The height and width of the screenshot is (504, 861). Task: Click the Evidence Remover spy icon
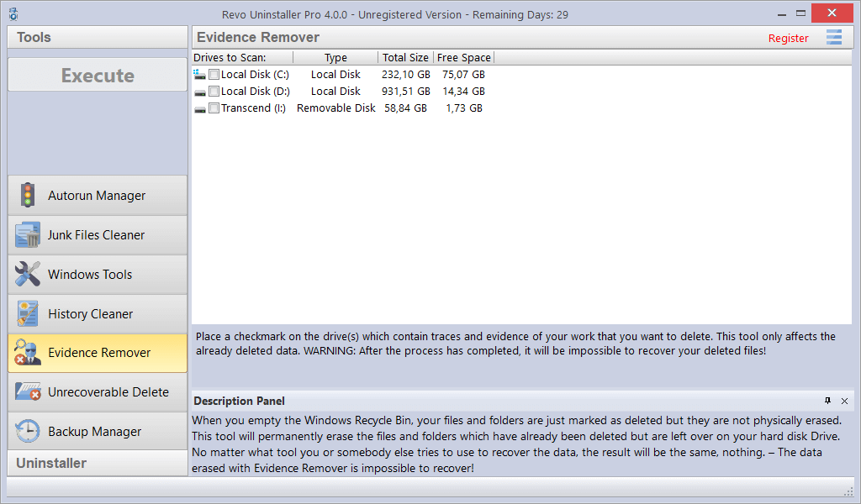pyautogui.click(x=28, y=353)
